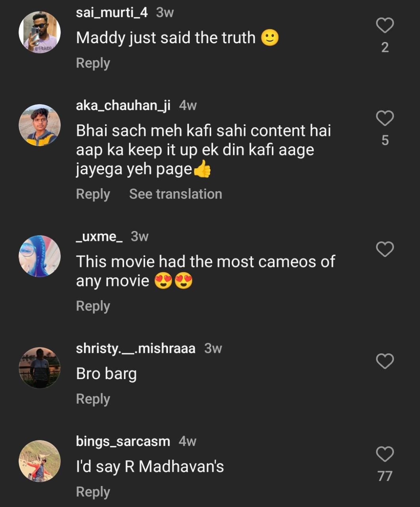Heart the 'Bro barg' comment
Screen dimensions: 420x507
(x=385, y=361)
